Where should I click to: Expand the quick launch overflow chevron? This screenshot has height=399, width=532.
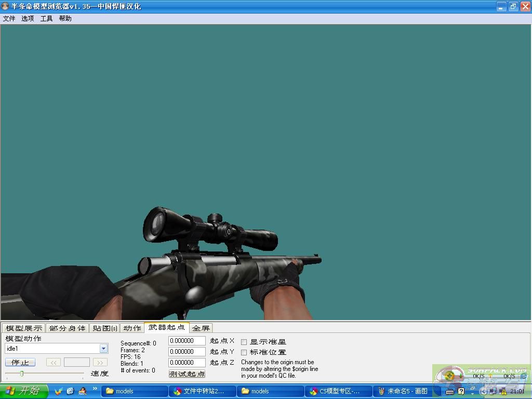(x=95, y=389)
